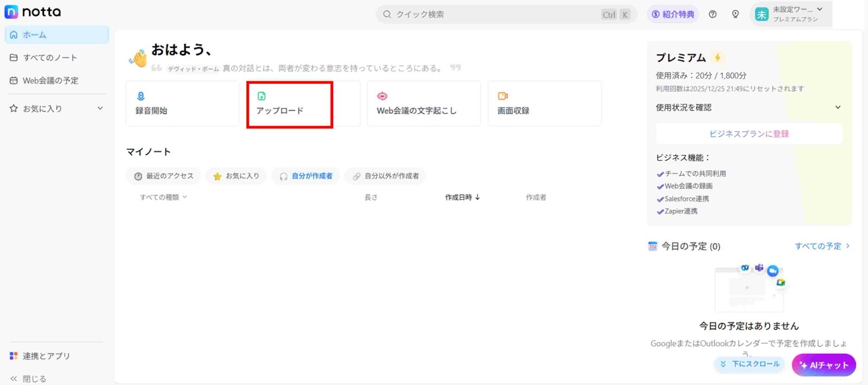
Task: Click the Salesforce連携 feature line
Action: click(x=683, y=199)
